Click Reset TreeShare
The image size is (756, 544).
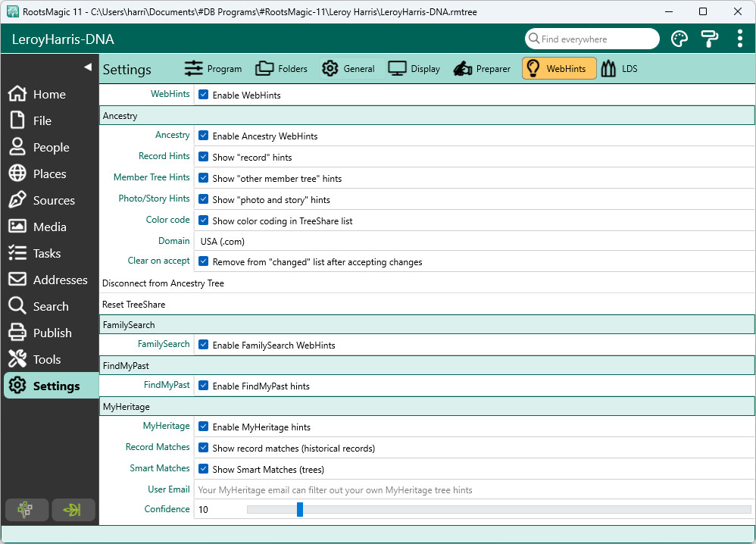click(x=133, y=305)
